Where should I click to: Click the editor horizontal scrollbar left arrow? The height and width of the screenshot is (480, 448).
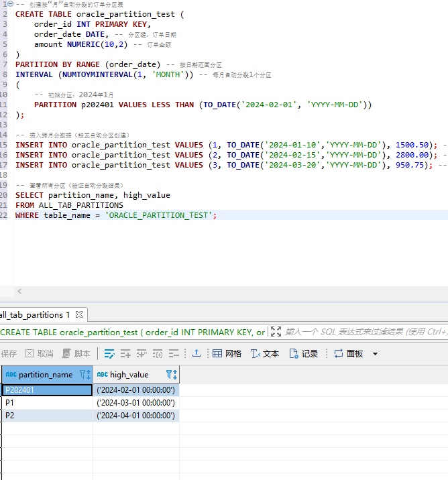click(19, 291)
